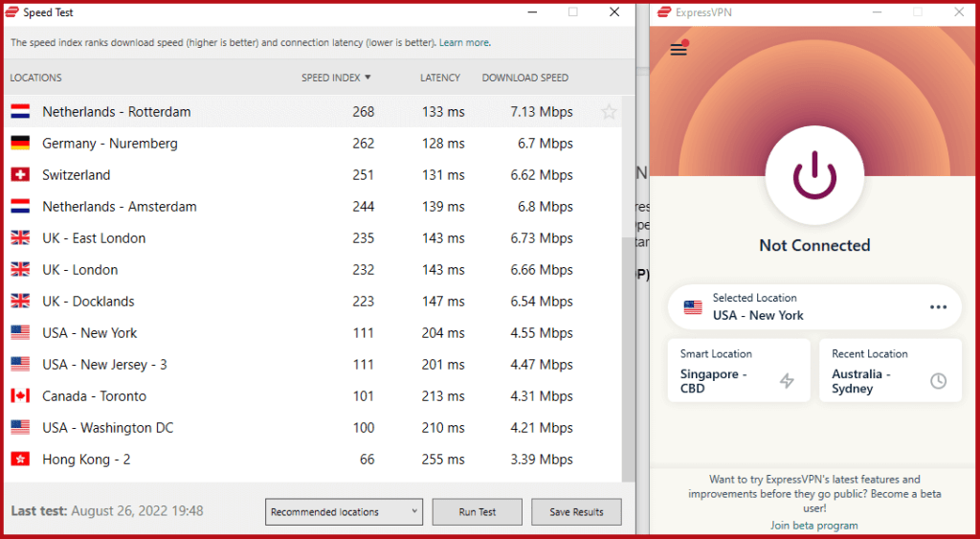Select the USA - New Jersey - 3 row
Viewport: 980px width, 539px height.
pyautogui.click(x=313, y=365)
